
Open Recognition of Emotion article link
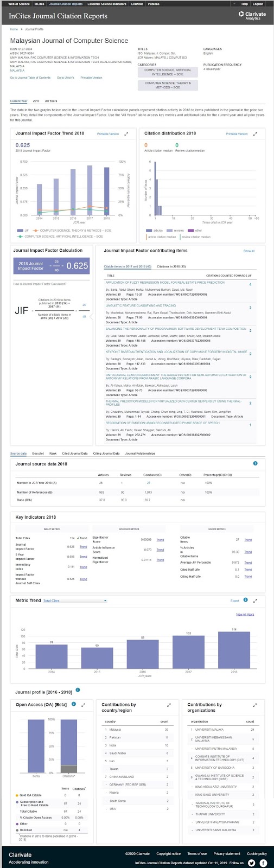[x=163, y=423]
